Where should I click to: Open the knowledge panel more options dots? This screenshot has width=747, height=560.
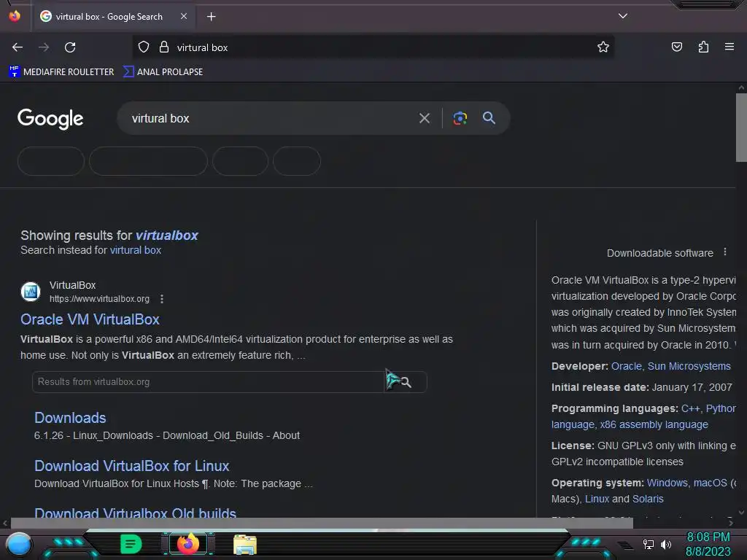pos(725,252)
